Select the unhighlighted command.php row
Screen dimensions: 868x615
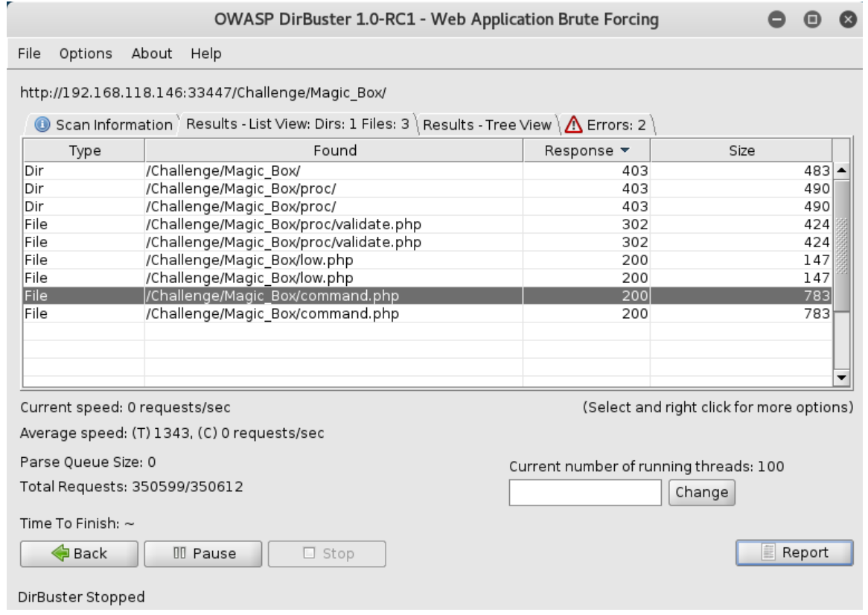[x=427, y=313]
